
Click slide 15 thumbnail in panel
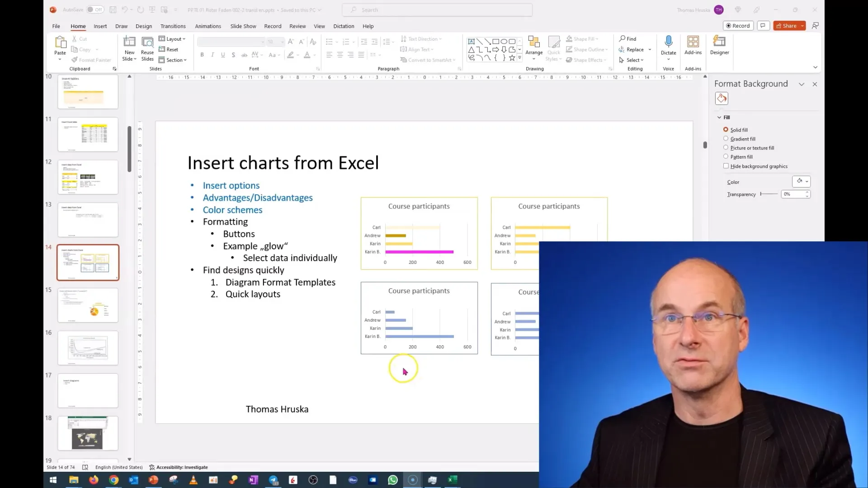click(x=88, y=305)
